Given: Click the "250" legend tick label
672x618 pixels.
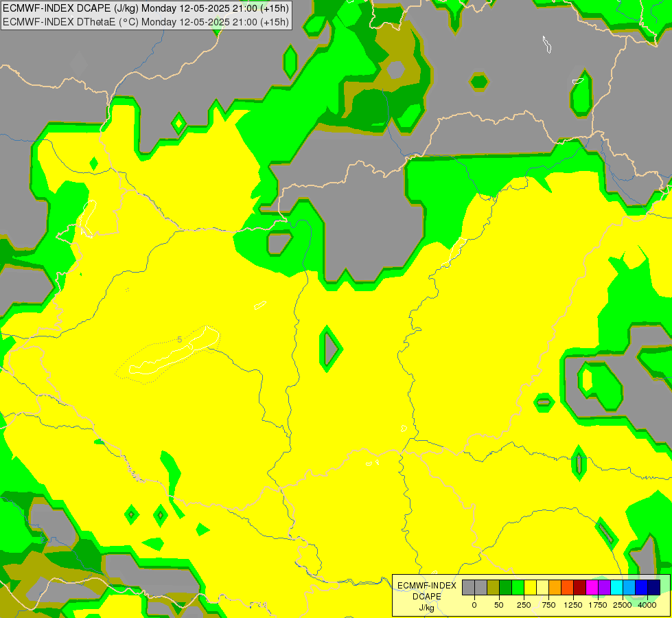Looking at the screenshot, I should coord(524,605).
